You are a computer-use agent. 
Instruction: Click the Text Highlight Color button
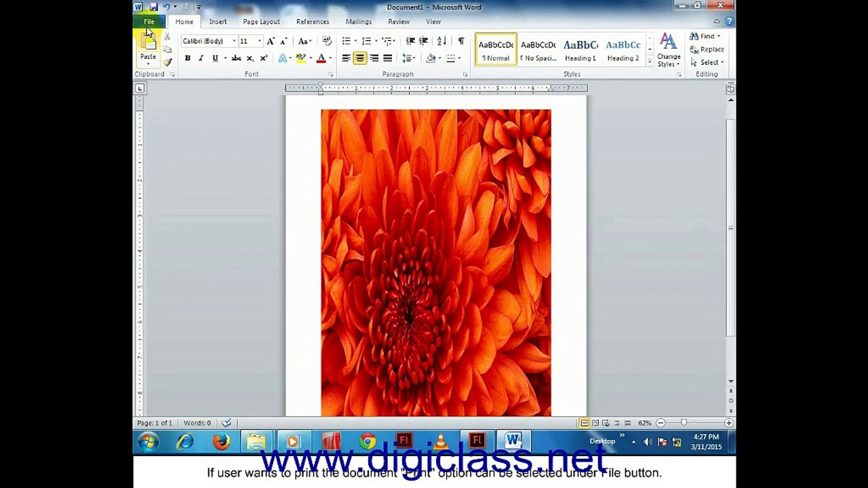point(301,58)
